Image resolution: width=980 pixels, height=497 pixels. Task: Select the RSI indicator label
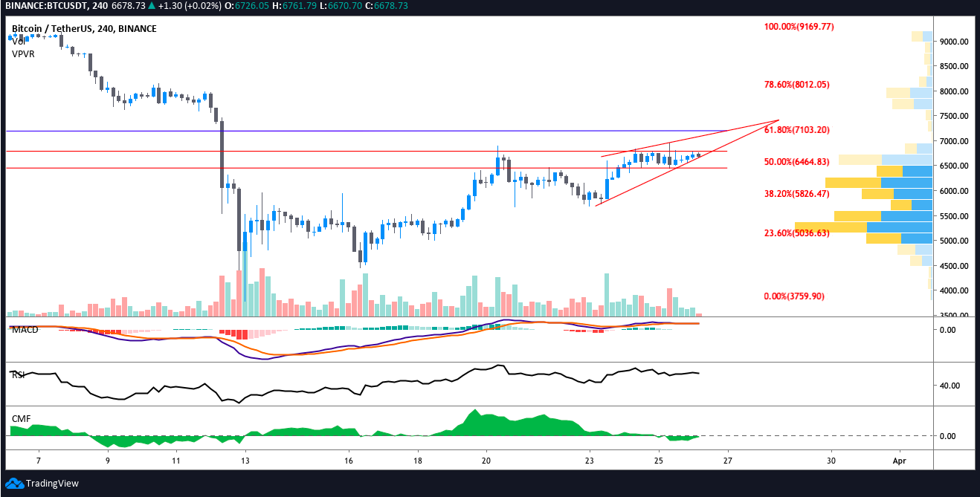pos(19,375)
